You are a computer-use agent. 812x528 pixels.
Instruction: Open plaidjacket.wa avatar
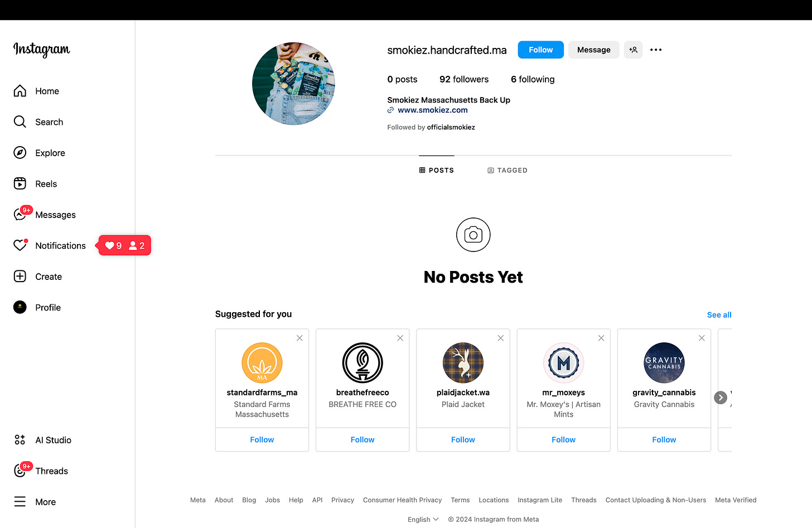(463, 363)
